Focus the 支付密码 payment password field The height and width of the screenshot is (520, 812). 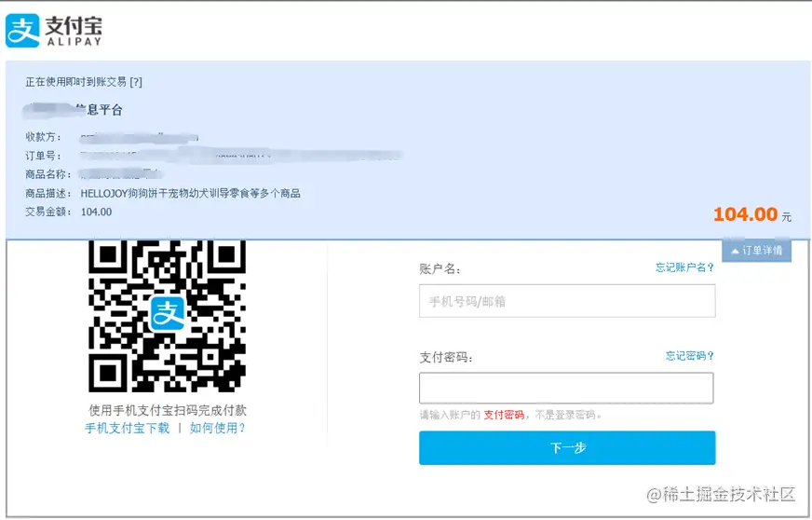click(x=566, y=388)
